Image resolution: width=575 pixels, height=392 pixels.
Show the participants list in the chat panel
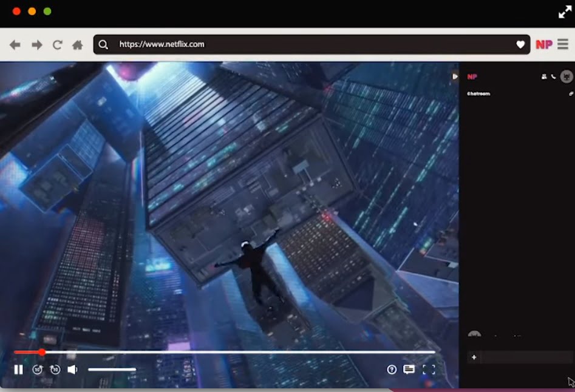544,76
